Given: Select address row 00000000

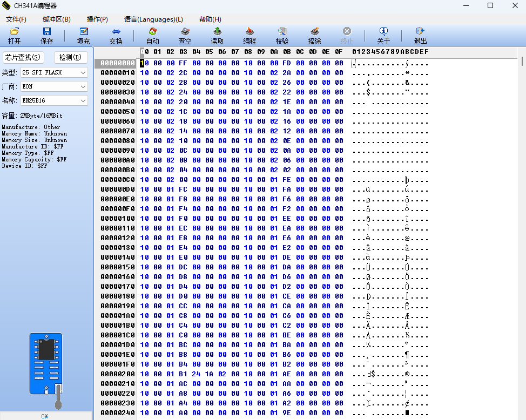Looking at the screenshot, I should tap(117, 63).
